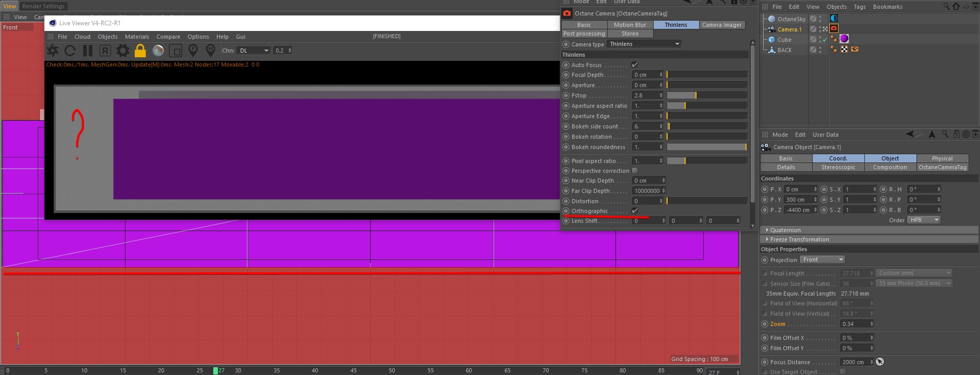Screen dimensions: 980x375
Task: Open the Camera type dropdown
Action: point(644,44)
